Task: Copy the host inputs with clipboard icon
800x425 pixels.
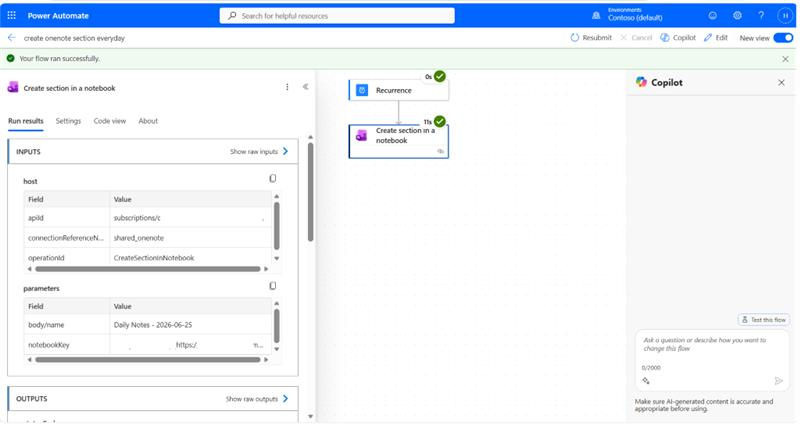Action: (272, 178)
